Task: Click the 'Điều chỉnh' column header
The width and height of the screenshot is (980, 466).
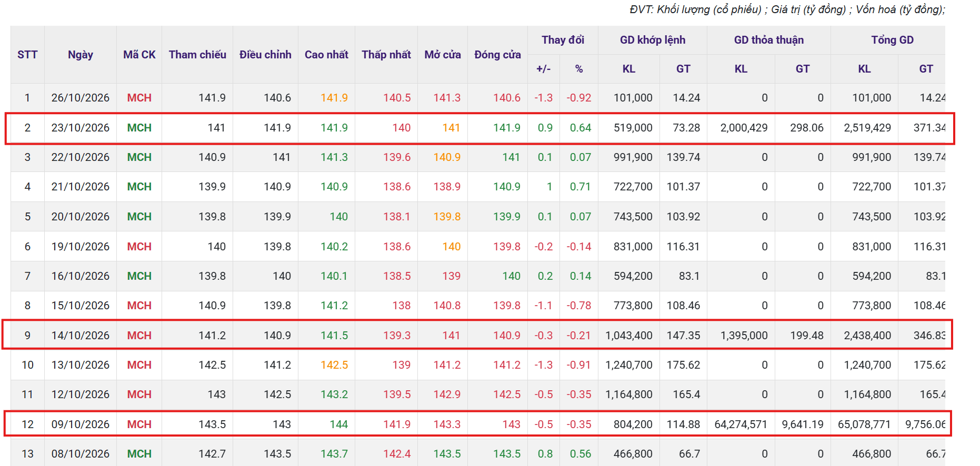Action: click(x=265, y=55)
